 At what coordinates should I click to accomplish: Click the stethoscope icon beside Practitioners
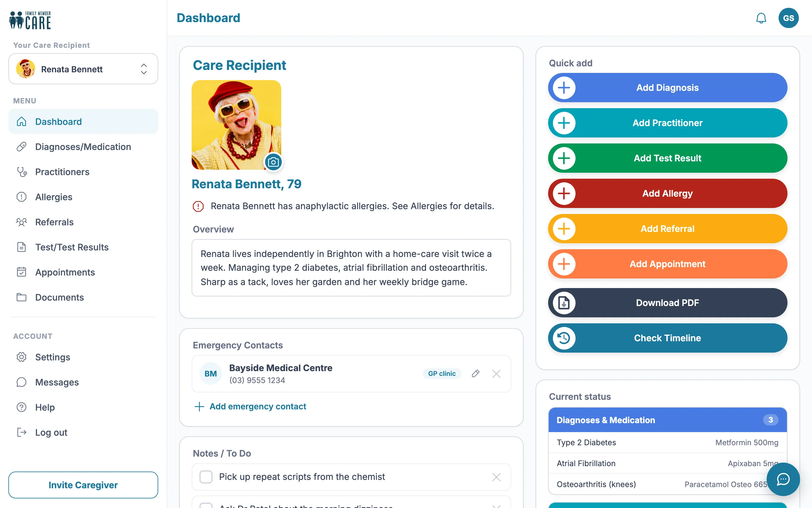click(21, 172)
